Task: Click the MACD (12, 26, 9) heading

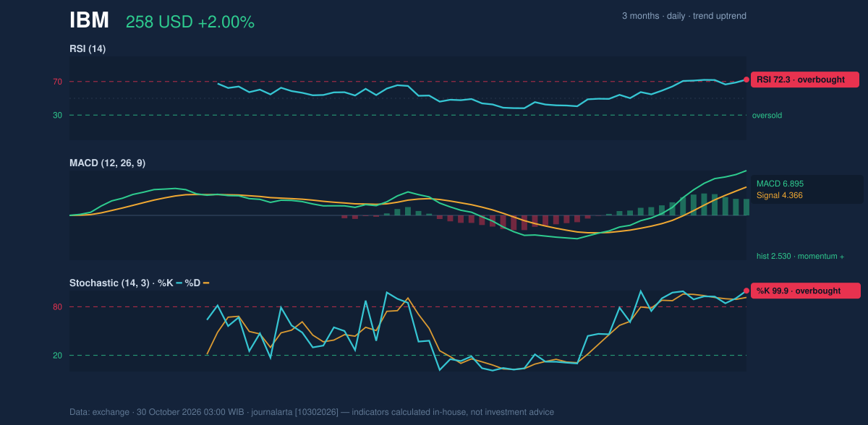Action: tap(107, 163)
